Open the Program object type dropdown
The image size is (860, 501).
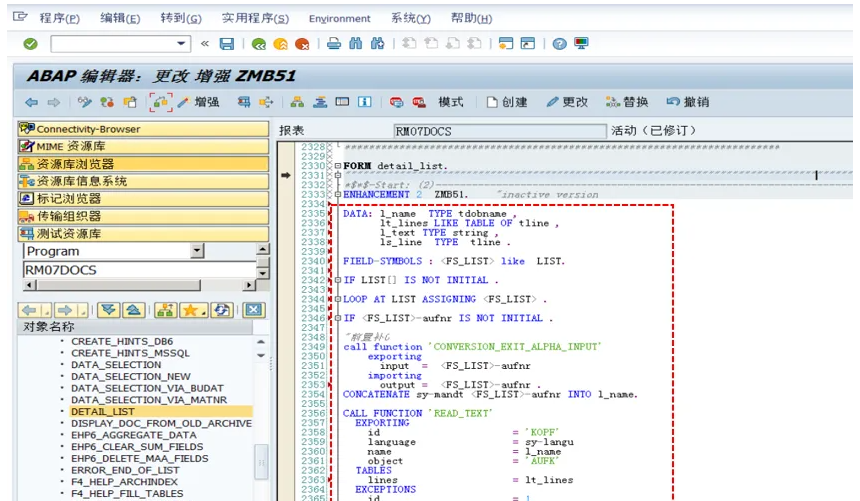197,251
